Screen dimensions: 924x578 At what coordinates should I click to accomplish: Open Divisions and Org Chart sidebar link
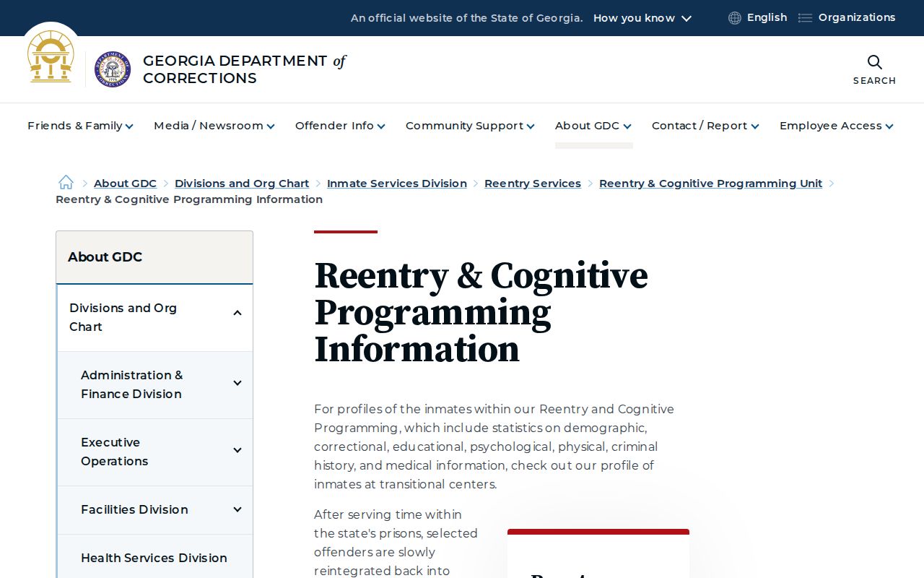tap(123, 317)
